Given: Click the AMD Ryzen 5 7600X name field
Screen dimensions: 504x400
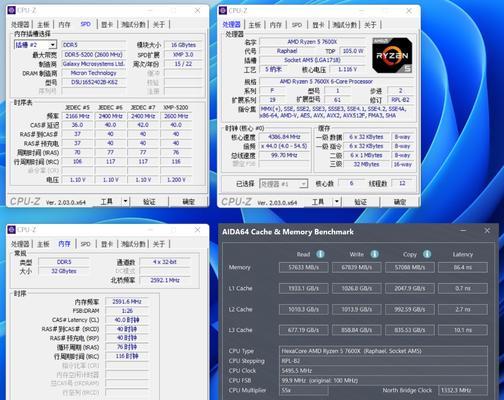Looking at the screenshot, I should point(312,42).
